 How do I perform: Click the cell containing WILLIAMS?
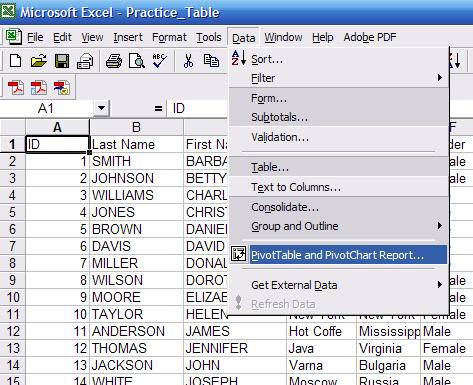click(x=136, y=195)
